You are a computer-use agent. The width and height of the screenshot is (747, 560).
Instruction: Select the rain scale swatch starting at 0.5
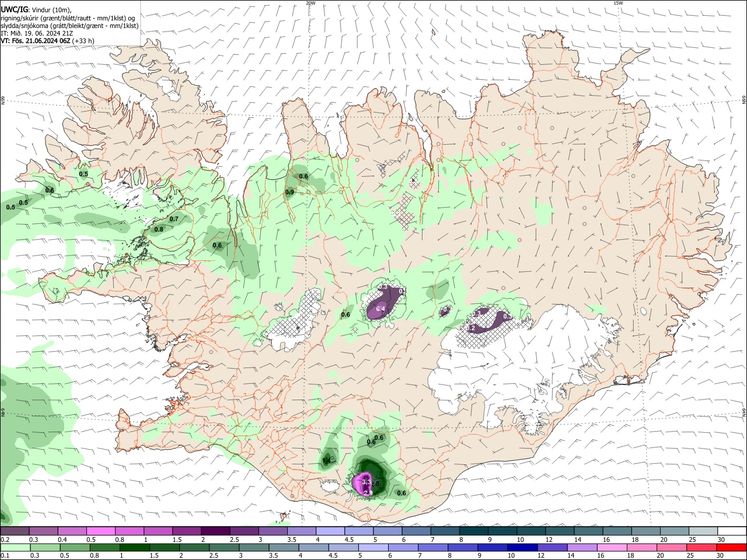75,548
